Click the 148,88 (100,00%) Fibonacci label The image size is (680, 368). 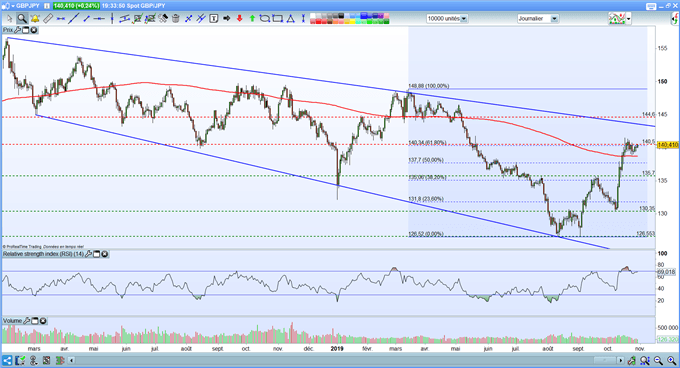click(x=429, y=86)
